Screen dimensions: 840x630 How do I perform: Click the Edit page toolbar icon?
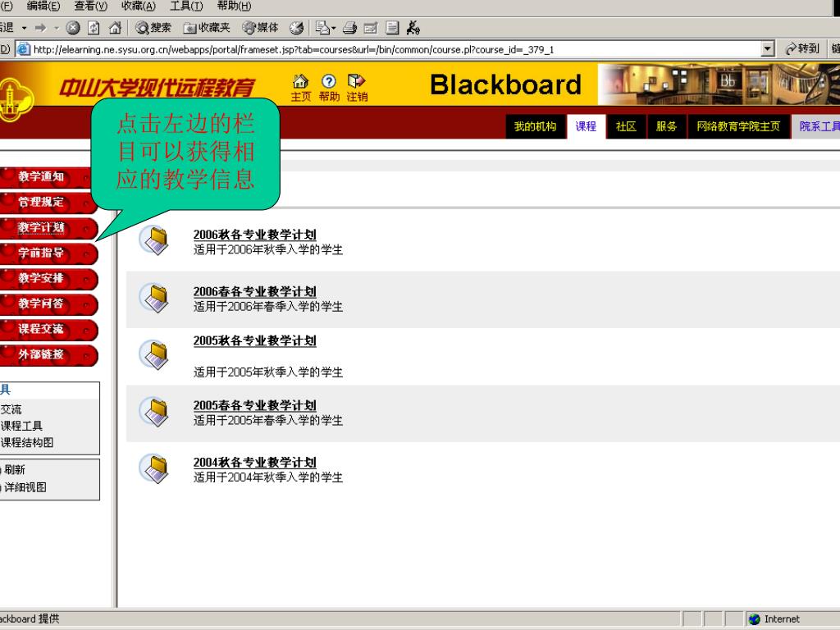click(x=371, y=27)
